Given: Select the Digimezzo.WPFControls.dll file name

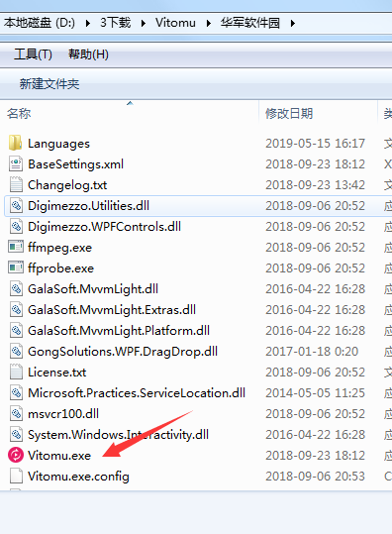Looking at the screenshot, I should tap(104, 227).
